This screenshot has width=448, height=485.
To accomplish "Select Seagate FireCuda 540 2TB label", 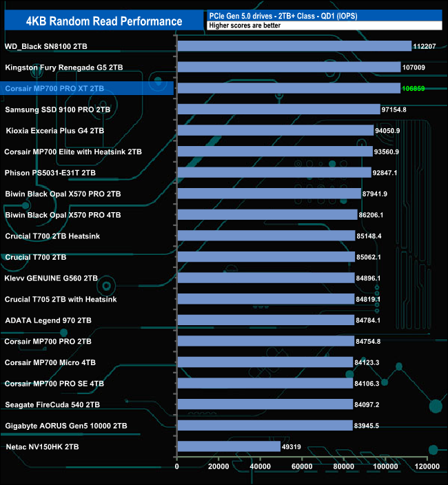I will pyautogui.click(x=52, y=404).
